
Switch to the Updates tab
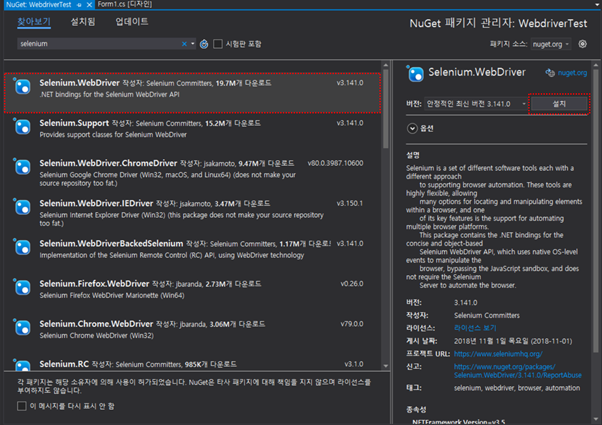[x=132, y=22]
